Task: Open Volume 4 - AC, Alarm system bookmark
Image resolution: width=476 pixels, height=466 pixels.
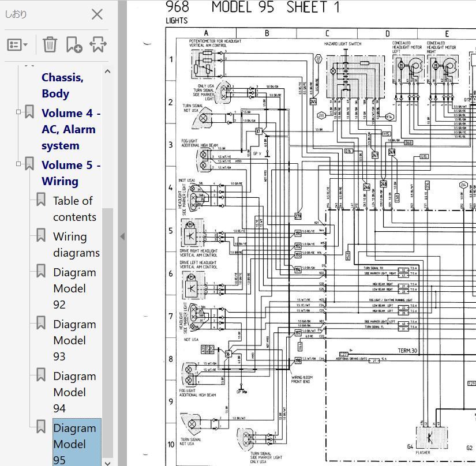Action: pyautogui.click(x=71, y=130)
